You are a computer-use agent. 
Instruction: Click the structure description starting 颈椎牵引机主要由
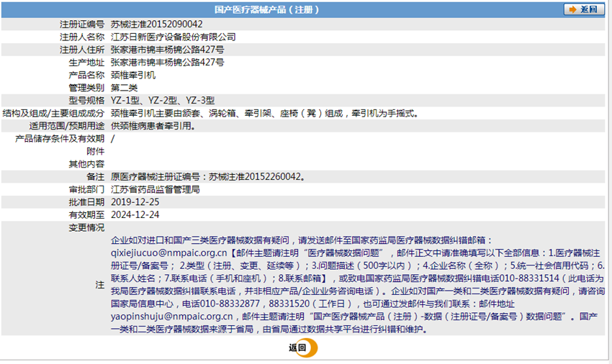265,114
